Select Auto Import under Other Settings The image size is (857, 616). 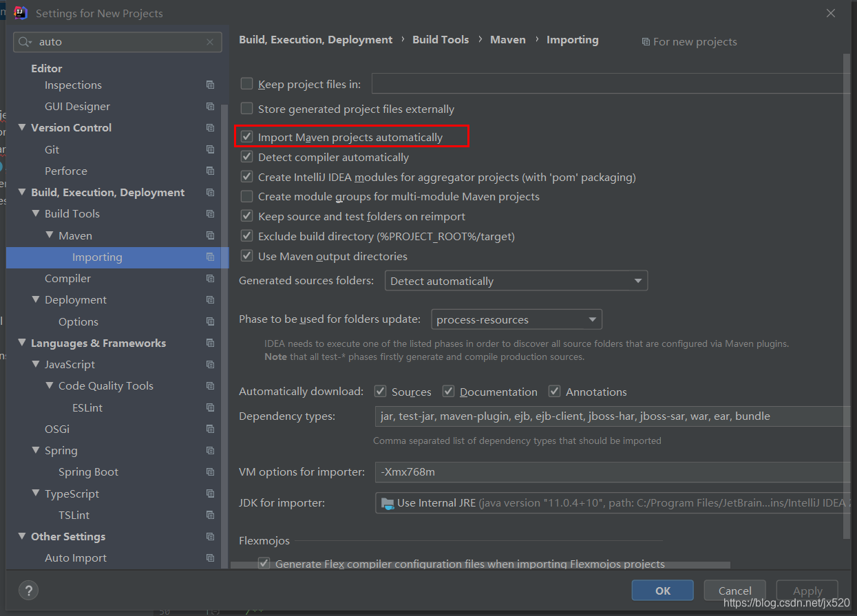click(76, 558)
